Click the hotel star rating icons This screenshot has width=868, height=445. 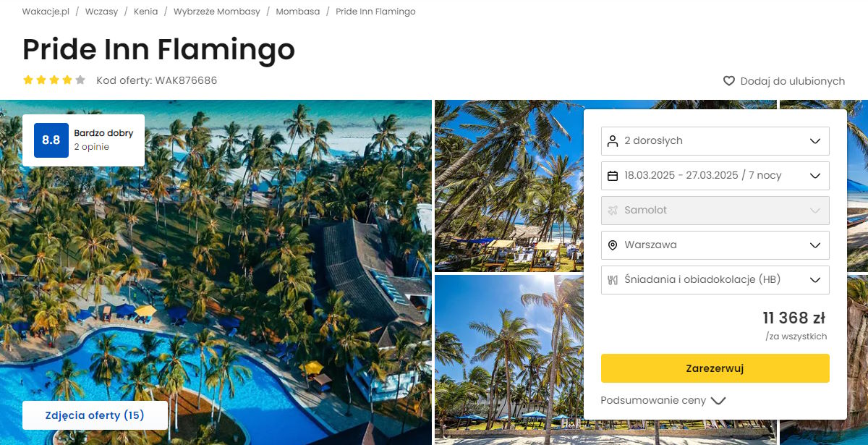pyautogui.click(x=54, y=80)
